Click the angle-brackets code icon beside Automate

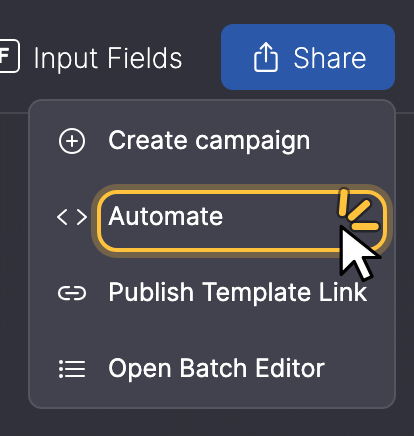pos(72,217)
